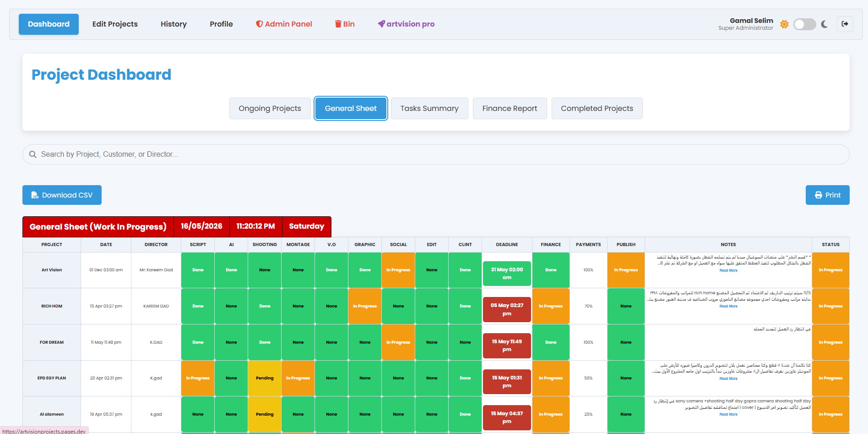Click the moon dark-mode icon
The image size is (868, 434).
825,24
